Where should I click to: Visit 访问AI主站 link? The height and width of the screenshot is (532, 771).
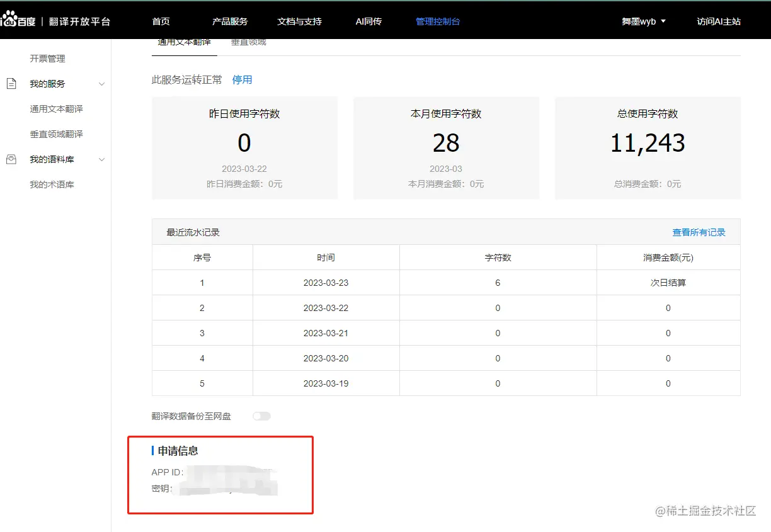pyautogui.click(x=719, y=21)
